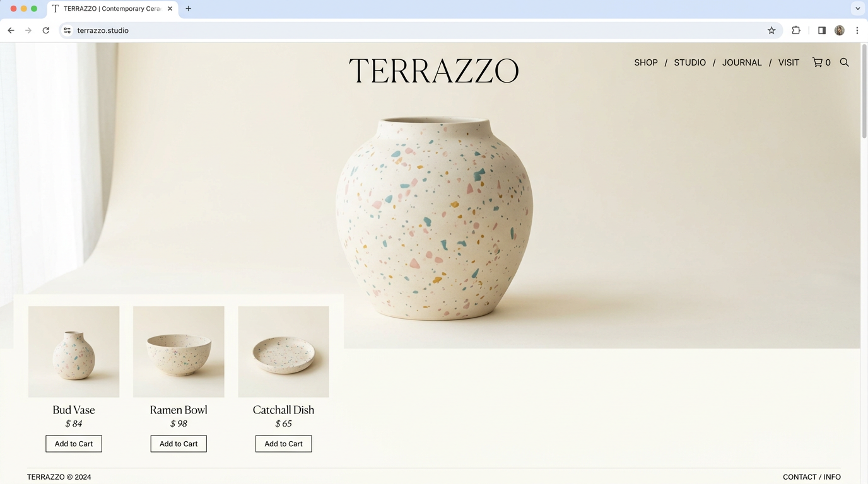Open the CONTACT / INFO footer link
The image size is (868, 484).
(x=812, y=477)
